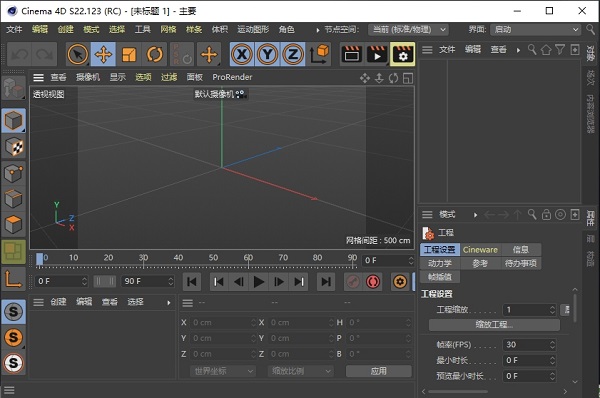Expand more Attribute Manager 模式 arrow

point(475,215)
